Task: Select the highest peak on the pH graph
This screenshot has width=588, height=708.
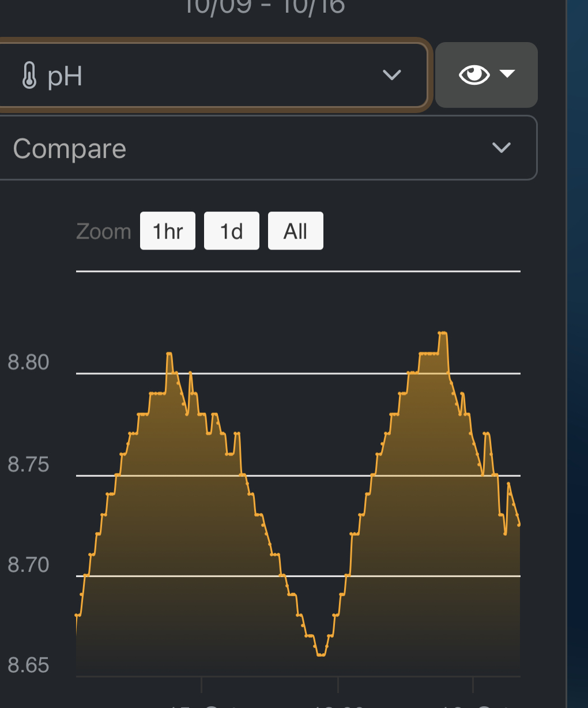Action: 443,333
